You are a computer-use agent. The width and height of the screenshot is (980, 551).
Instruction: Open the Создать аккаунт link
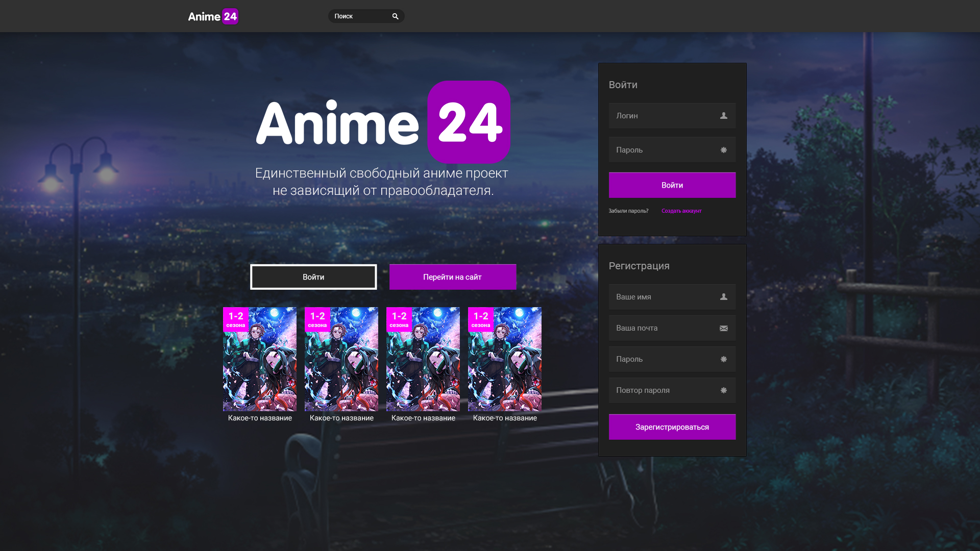click(x=681, y=211)
